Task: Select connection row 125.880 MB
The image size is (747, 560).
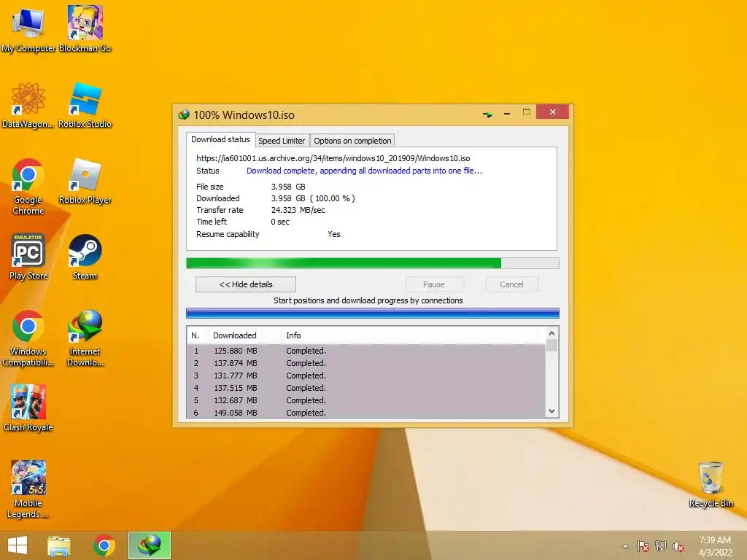Action: point(366,351)
